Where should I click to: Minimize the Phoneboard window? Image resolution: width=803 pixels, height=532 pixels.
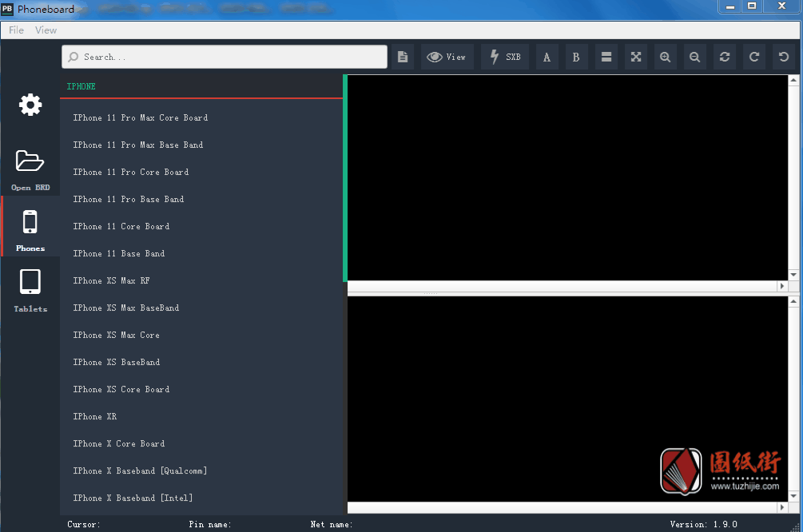730,6
